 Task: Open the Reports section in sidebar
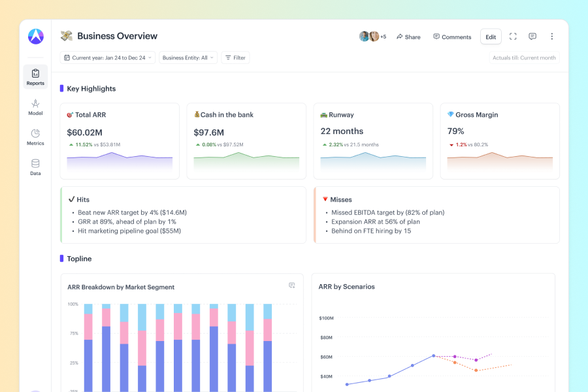(35, 76)
